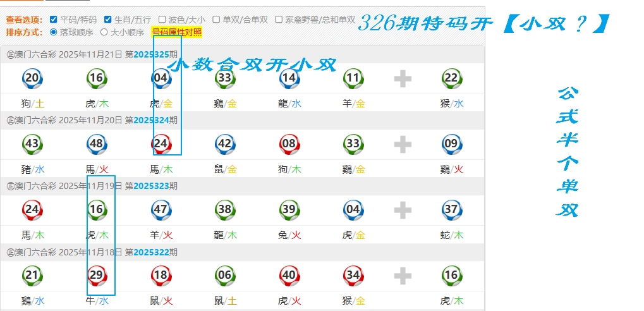Select red ball 29 in draw 2025322
Image resolution: width=644 pixels, height=311 pixels.
click(x=97, y=276)
